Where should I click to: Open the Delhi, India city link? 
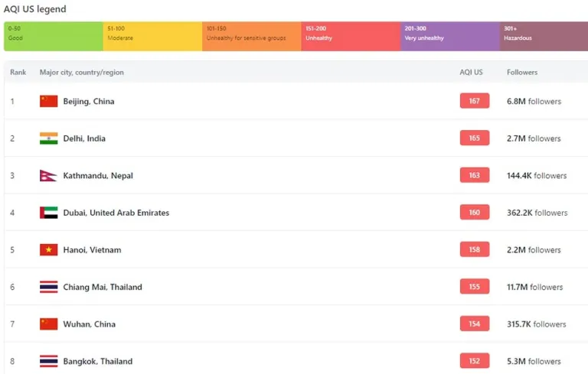tap(84, 138)
